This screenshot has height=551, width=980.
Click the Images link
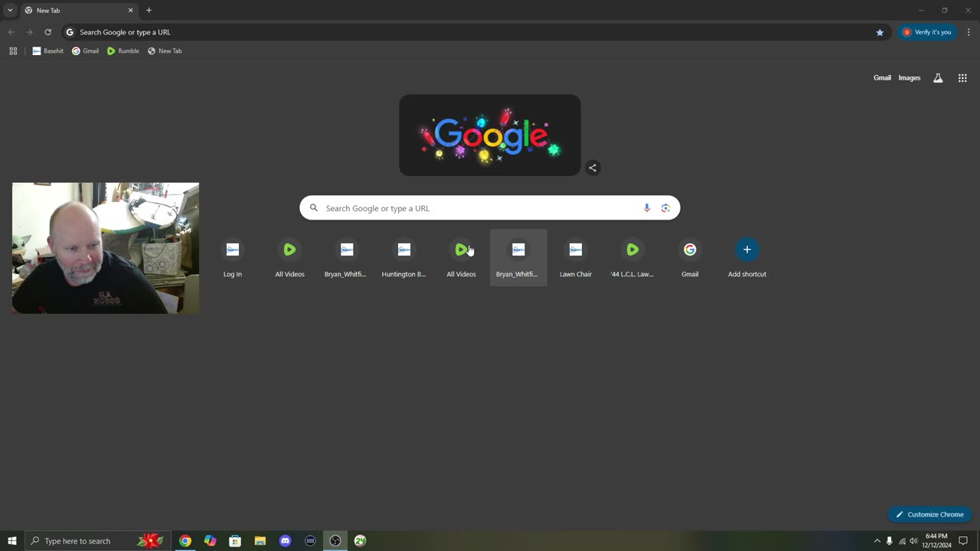(x=910, y=78)
